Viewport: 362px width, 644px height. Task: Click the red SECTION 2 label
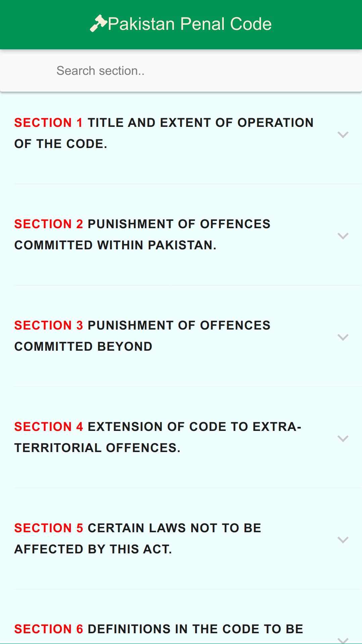tap(48, 224)
